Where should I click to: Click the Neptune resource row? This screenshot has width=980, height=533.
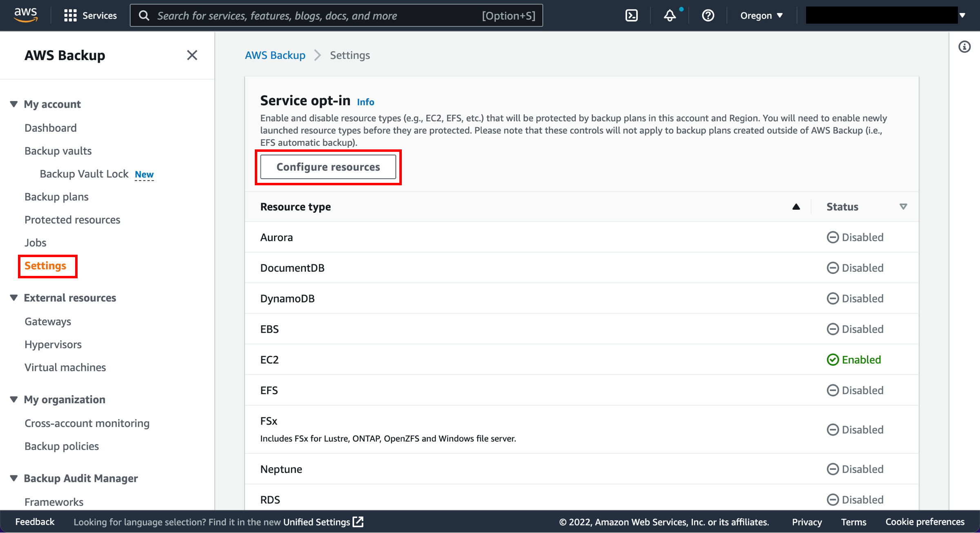(x=581, y=469)
